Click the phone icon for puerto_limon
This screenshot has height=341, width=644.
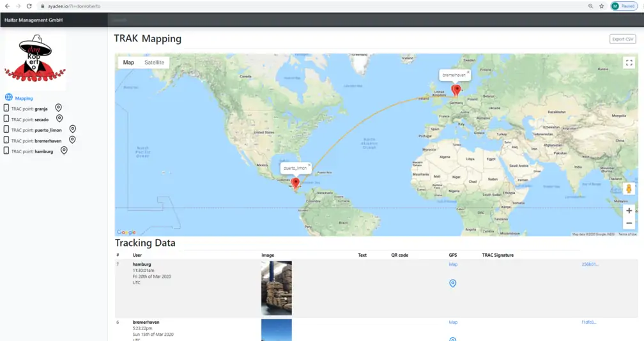[6, 129]
